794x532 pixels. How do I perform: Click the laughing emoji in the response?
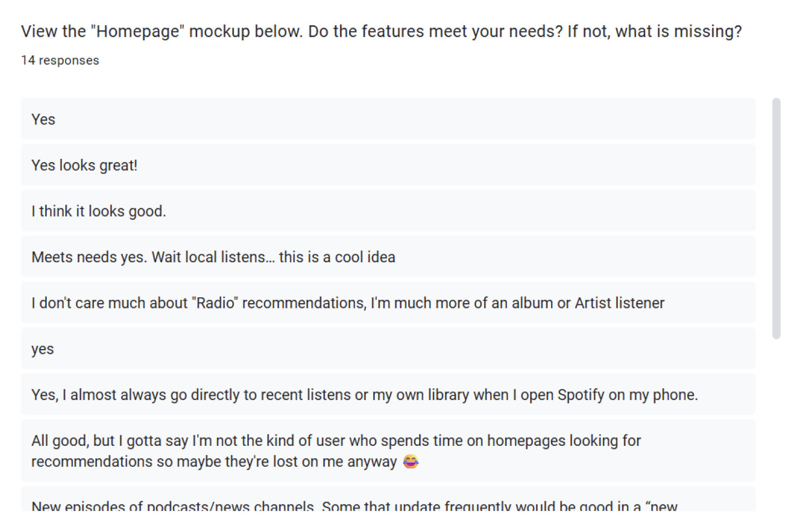click(x=411, y=461)
